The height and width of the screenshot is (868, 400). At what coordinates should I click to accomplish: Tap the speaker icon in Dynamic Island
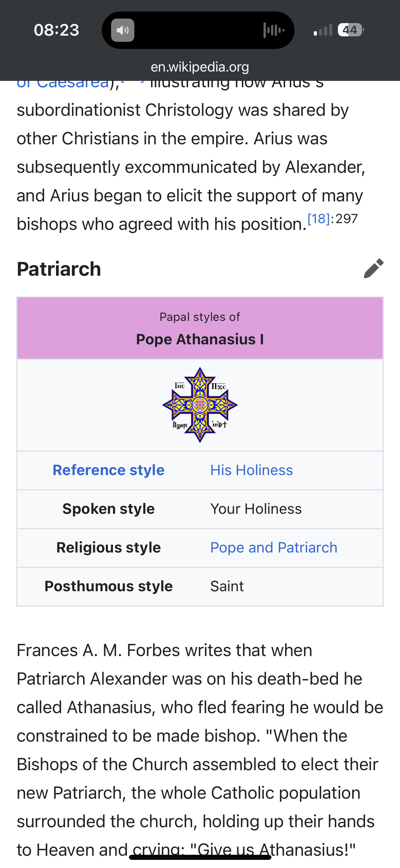[x=123, y=30]
